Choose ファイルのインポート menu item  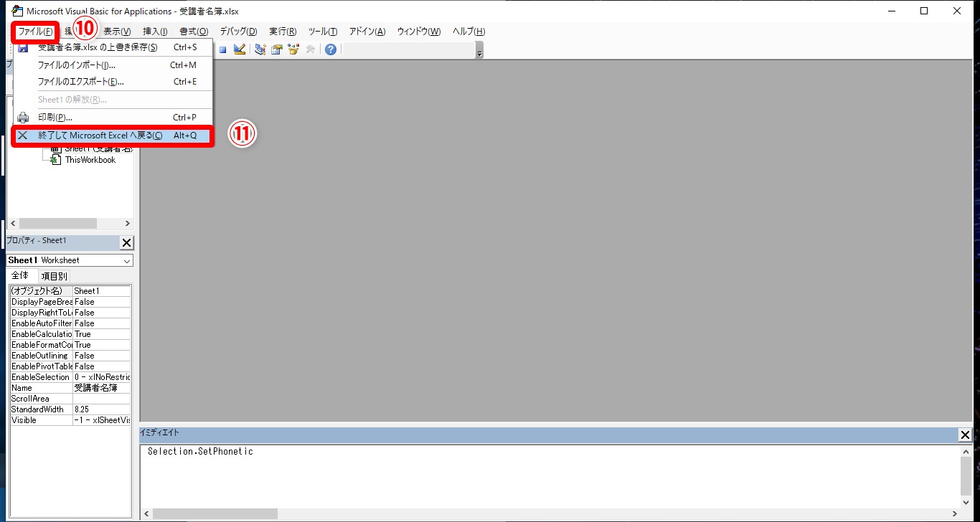(113, 65)
